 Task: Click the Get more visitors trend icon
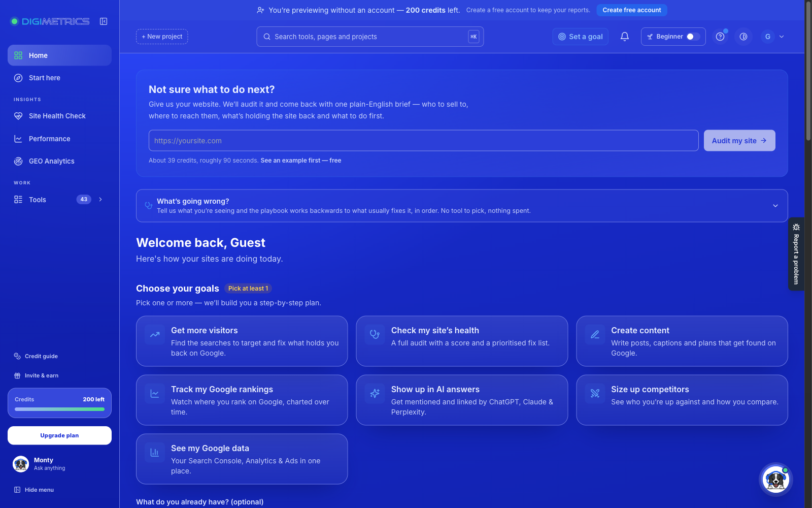click(x=155, y=335)
